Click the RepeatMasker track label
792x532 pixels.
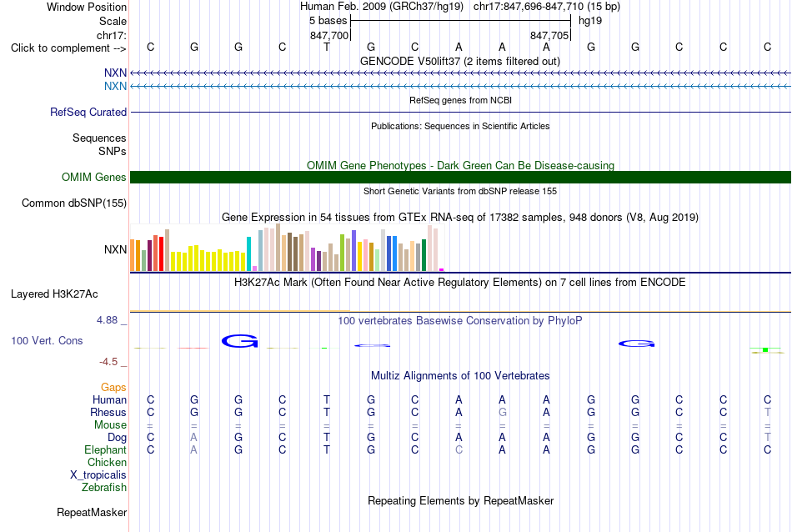point(92,512)
